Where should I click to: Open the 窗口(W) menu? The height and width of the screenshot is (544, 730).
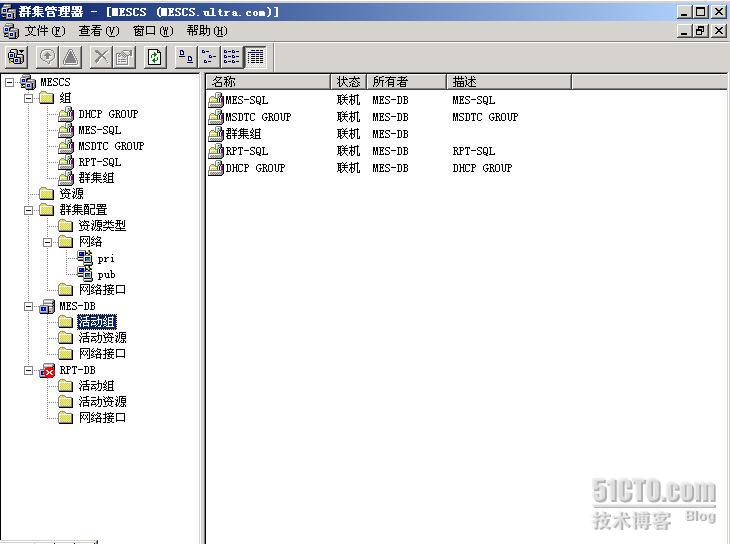click(x=153, y=31)
